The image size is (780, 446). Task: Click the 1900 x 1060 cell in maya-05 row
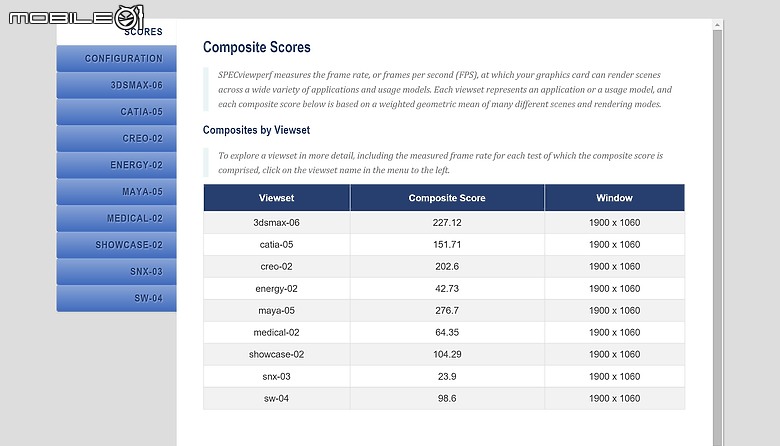coord(614,310)
